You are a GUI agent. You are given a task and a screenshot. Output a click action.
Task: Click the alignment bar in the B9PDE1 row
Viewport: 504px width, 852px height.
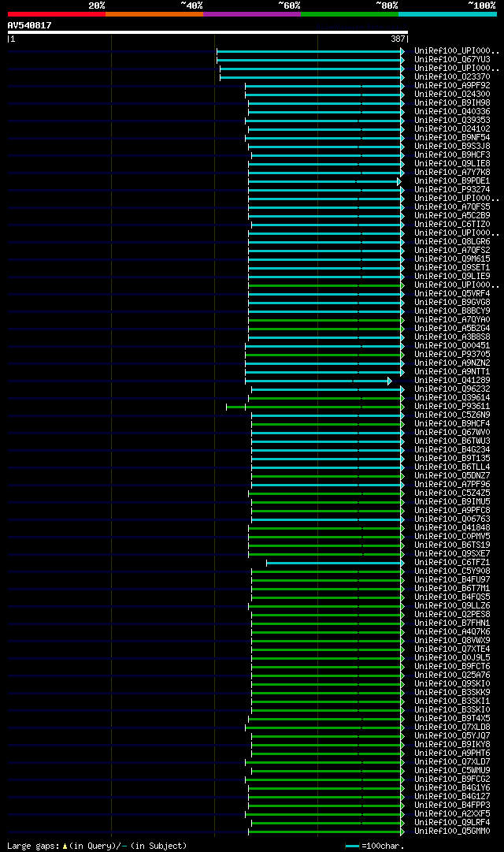pyautogui.click(x=324, y=181)
